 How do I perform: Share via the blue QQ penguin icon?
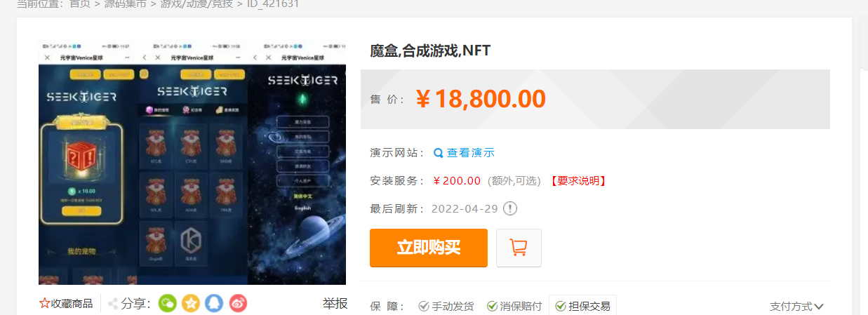[x=215, y=304]
